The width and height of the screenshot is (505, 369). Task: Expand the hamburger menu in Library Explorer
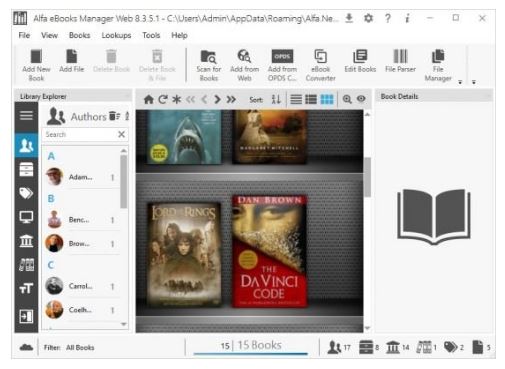coord(26,116)
